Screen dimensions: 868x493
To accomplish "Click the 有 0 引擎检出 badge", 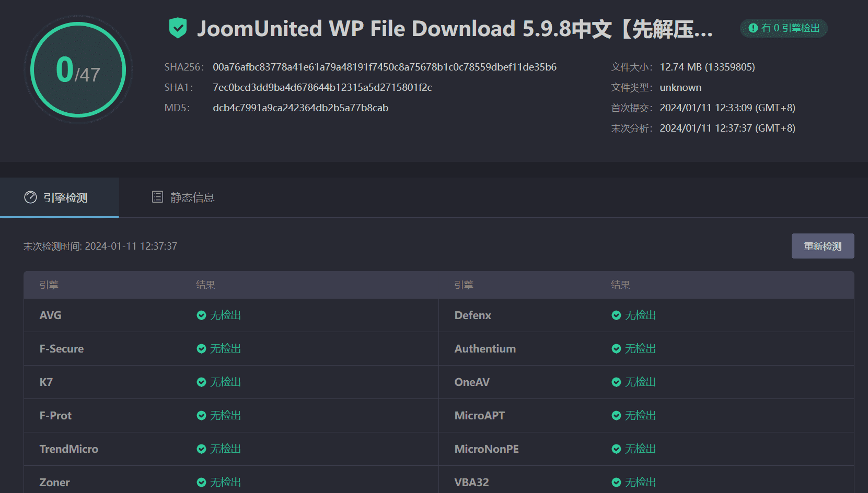I will tap(784, 28).
